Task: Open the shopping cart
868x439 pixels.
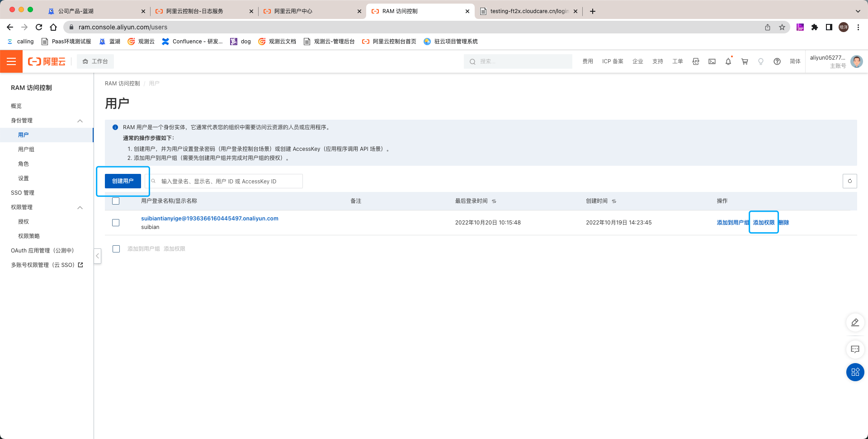Action: (745, 61)
